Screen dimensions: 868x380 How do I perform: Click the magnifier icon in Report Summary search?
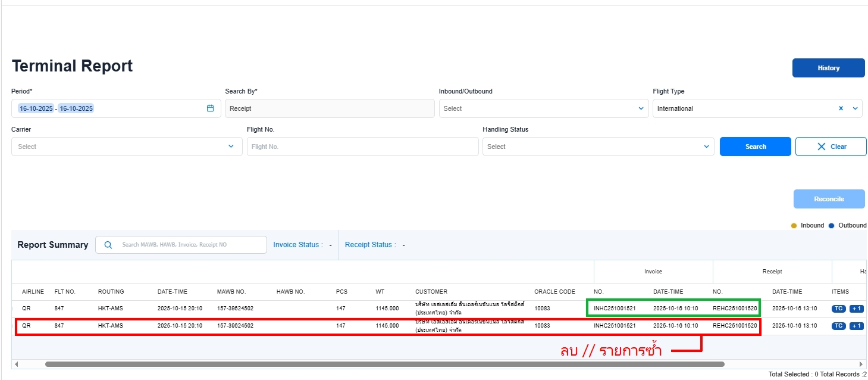[x=108, y=245]
